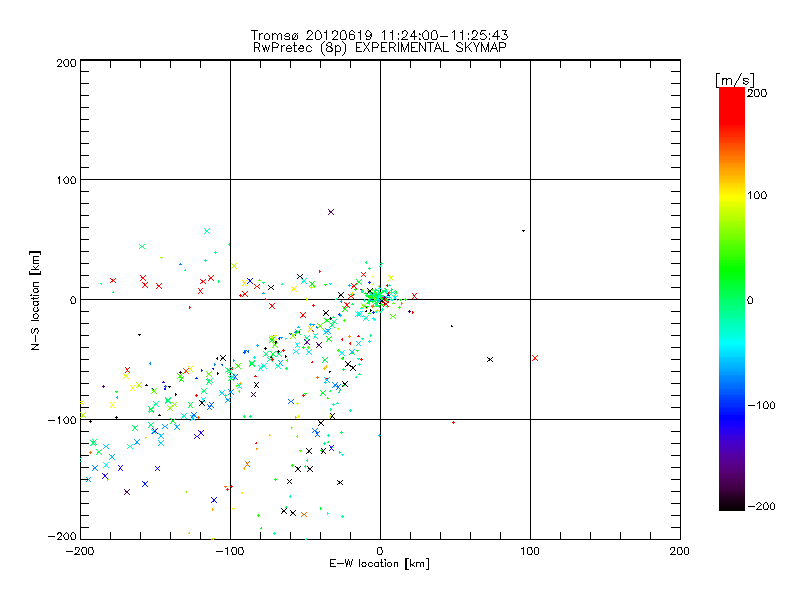Image resolution: width=800 pixels, height=600 pixels.
Task: Click the black bottom of the velocity colorbar
Action: (x=732, y=503)
